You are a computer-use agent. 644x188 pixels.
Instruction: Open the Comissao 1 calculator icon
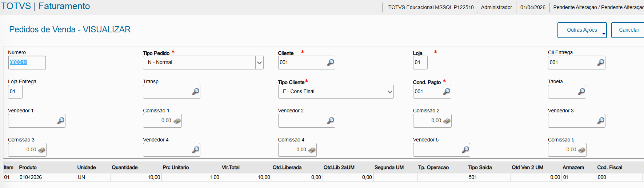pos(177,121)
